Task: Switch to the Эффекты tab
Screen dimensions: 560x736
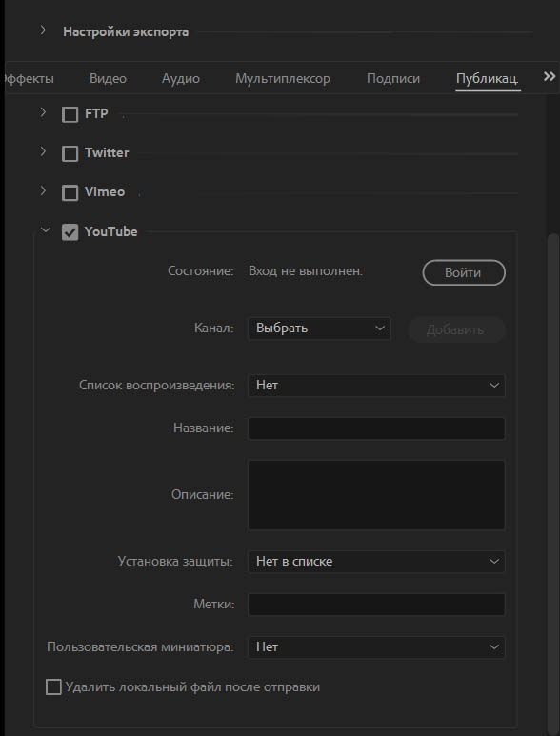Action: (28, 79)
